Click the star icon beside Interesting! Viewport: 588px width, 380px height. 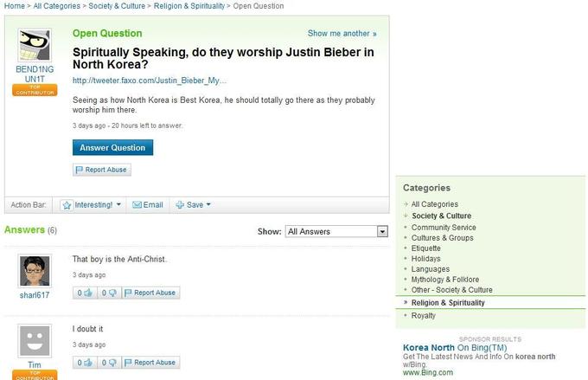[67, 205]
